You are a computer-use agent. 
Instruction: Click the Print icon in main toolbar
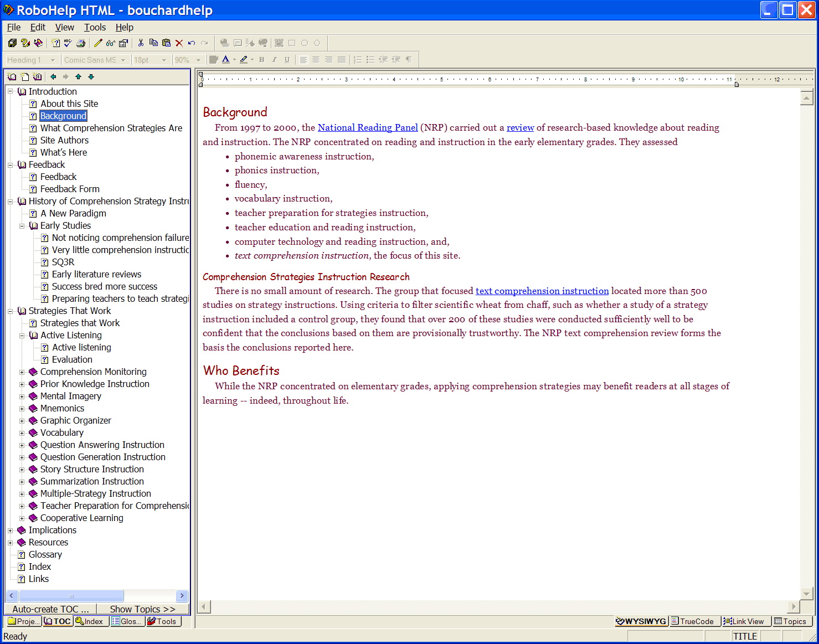coord(81,43)
